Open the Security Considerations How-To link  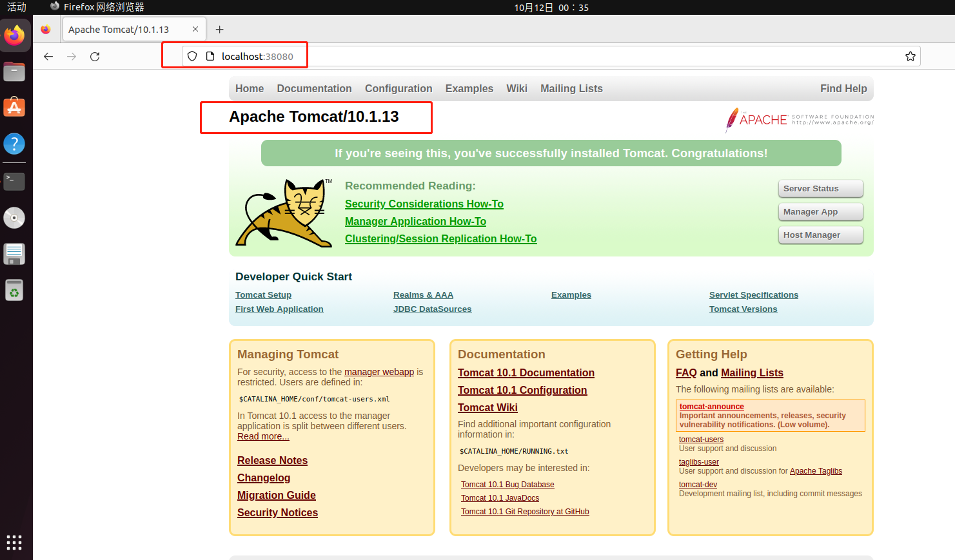pos(424,203)
